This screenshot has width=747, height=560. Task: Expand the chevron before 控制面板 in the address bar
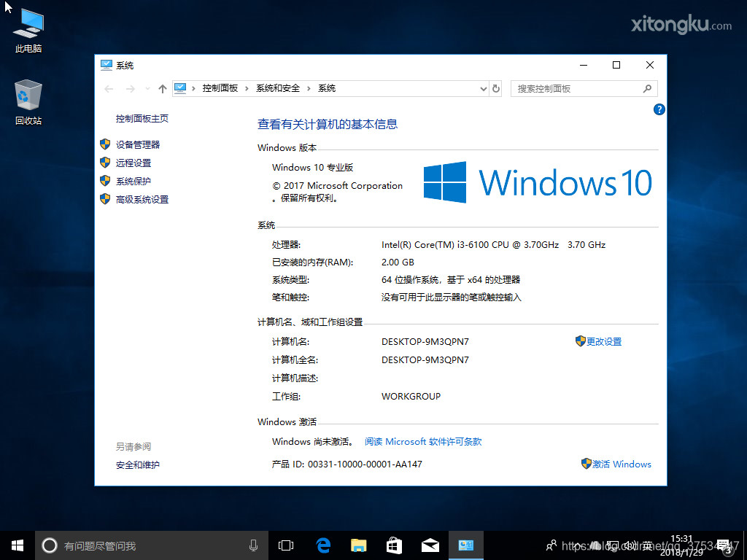point(193,88)
